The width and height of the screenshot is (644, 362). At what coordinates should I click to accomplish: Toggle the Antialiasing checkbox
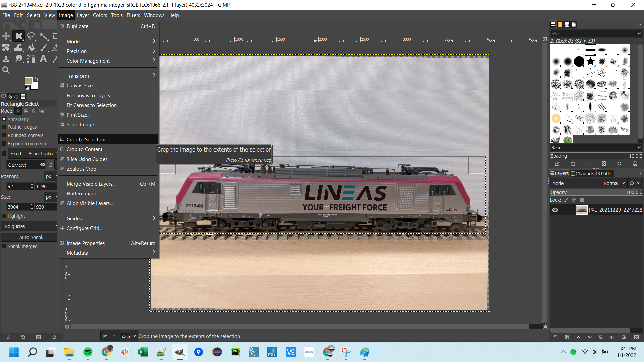(x=4, y=119)
